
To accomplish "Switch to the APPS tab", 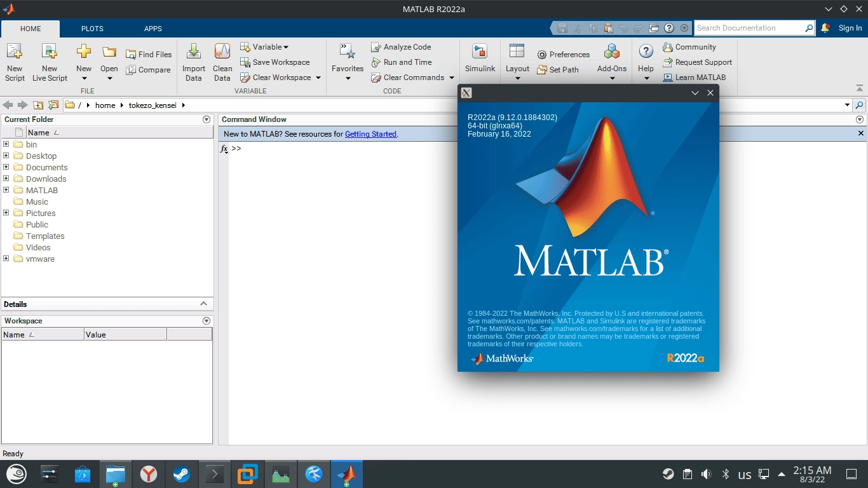I will point(153,29).
